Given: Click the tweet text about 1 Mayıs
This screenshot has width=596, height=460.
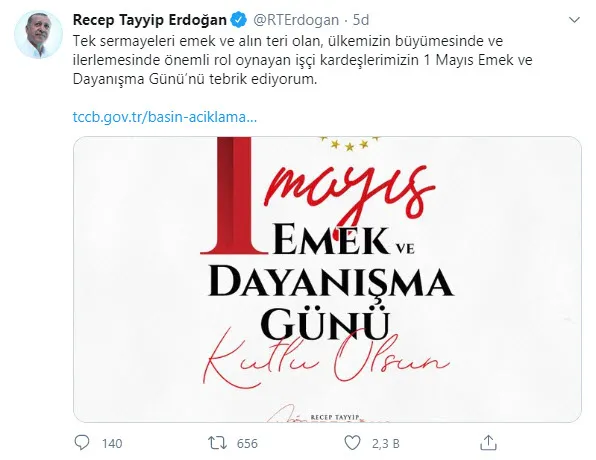Looking at the screenshot, I should pyautogui.click(x=303, y=60).
